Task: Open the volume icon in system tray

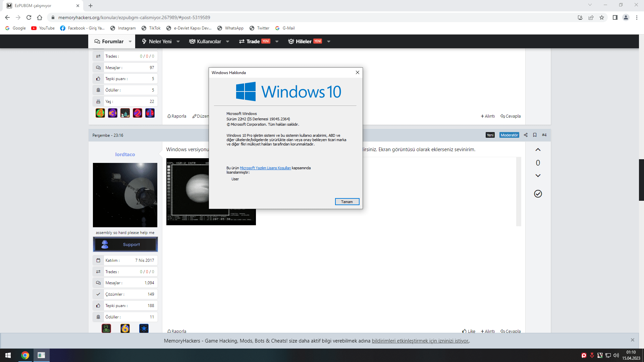Action: (x=616, y=355)
